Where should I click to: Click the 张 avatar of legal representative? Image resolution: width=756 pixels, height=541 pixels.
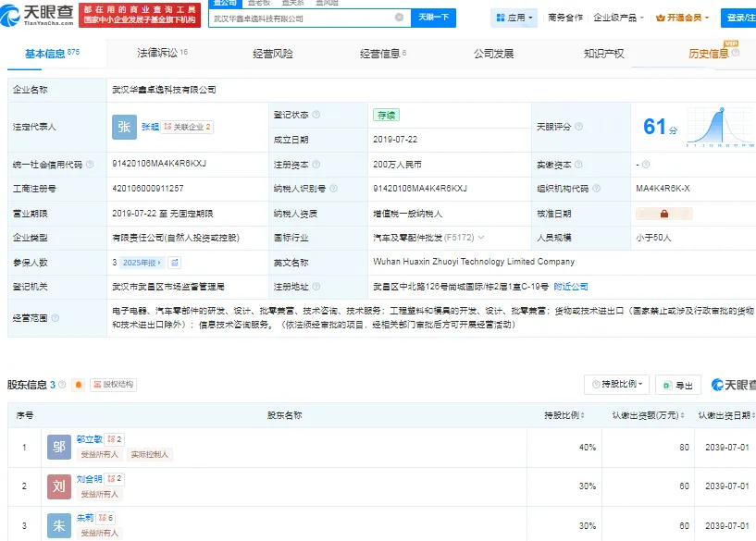(x=124, y=127)
